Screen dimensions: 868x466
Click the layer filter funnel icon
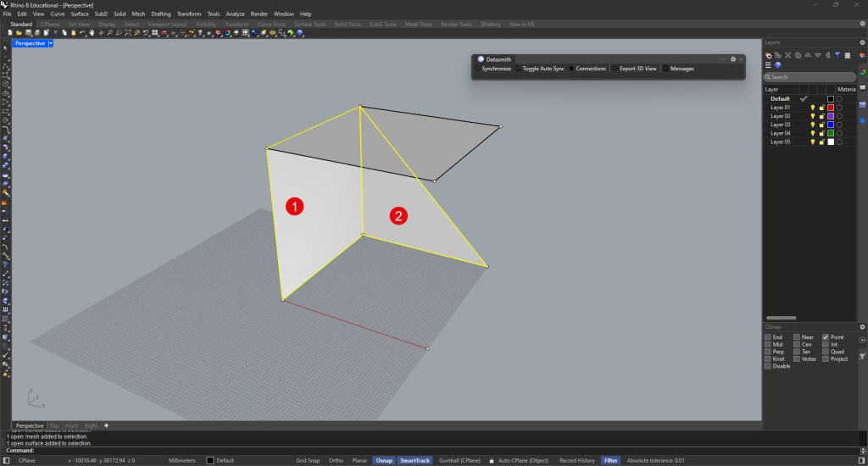tap(837, 54)
